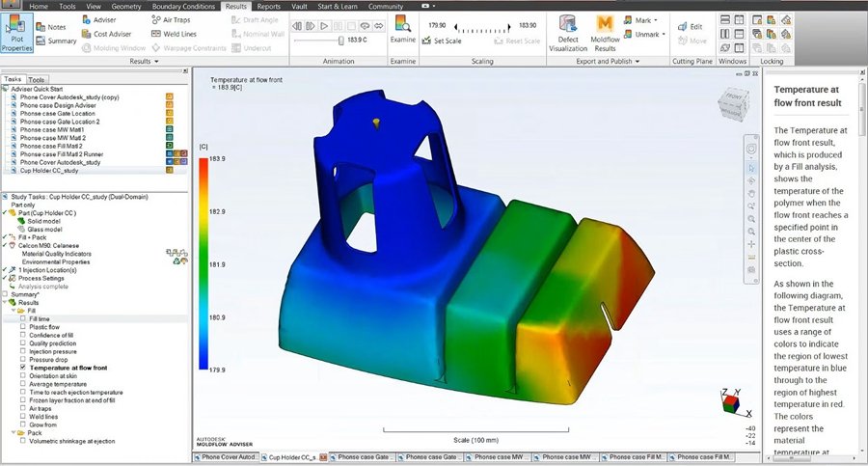Enable Pressure drop result
The image size is (868, 466).
[23, 360]
